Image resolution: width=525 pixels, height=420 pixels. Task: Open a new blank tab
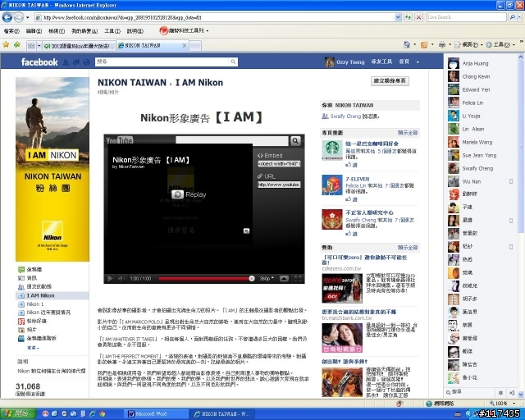pos(195,46)
